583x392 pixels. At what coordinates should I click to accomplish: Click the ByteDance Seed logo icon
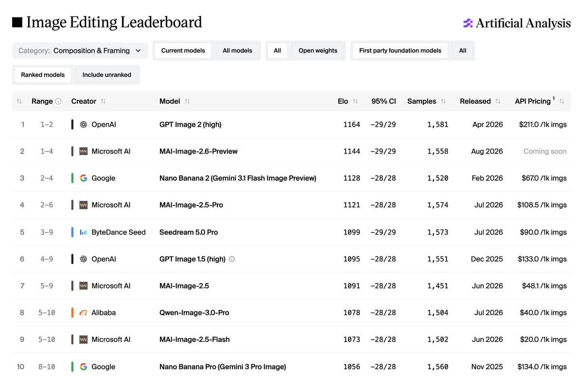[x=84, y=232]
